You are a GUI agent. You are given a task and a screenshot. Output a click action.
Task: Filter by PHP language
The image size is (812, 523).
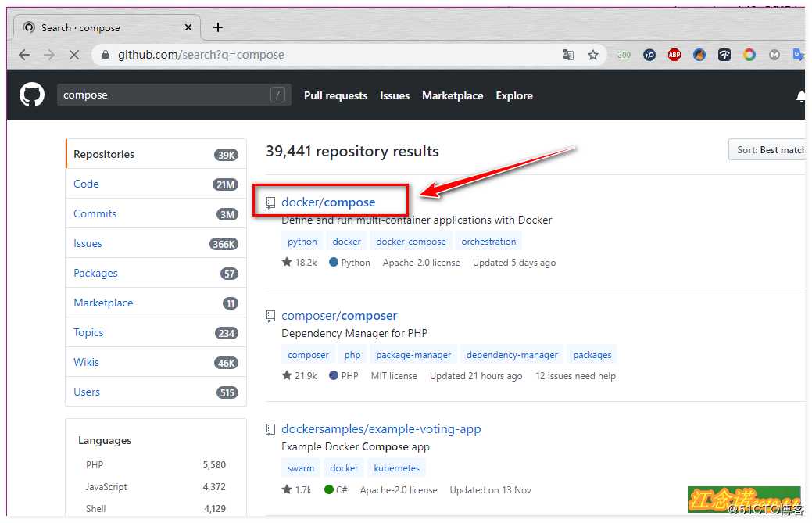tap(156, 465)
